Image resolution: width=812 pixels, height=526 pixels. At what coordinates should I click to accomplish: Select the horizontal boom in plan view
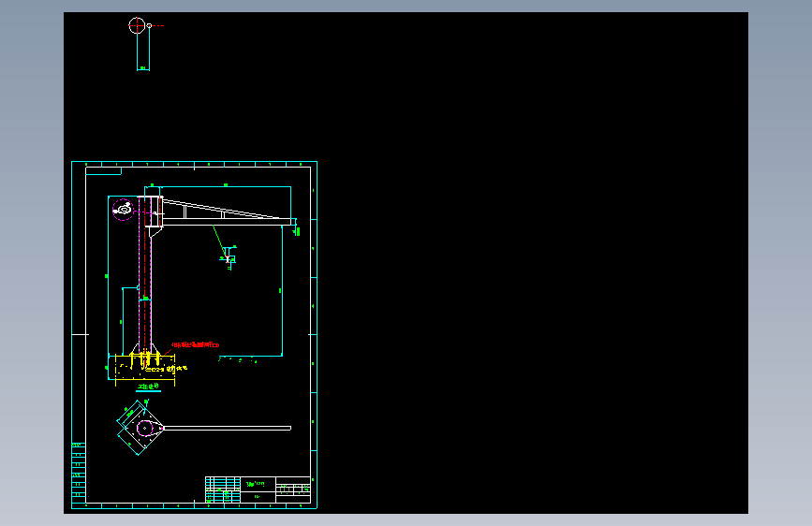(x=227, y=428)
